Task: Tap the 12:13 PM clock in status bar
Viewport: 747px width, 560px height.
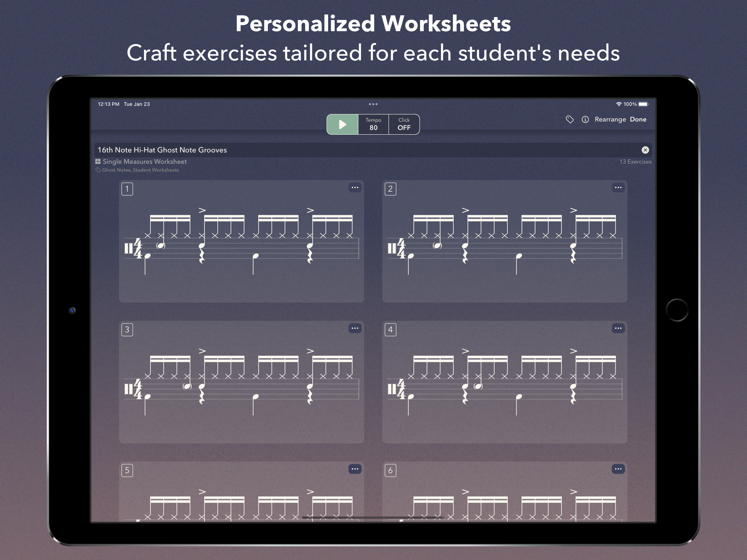Action: pos(108,104)
